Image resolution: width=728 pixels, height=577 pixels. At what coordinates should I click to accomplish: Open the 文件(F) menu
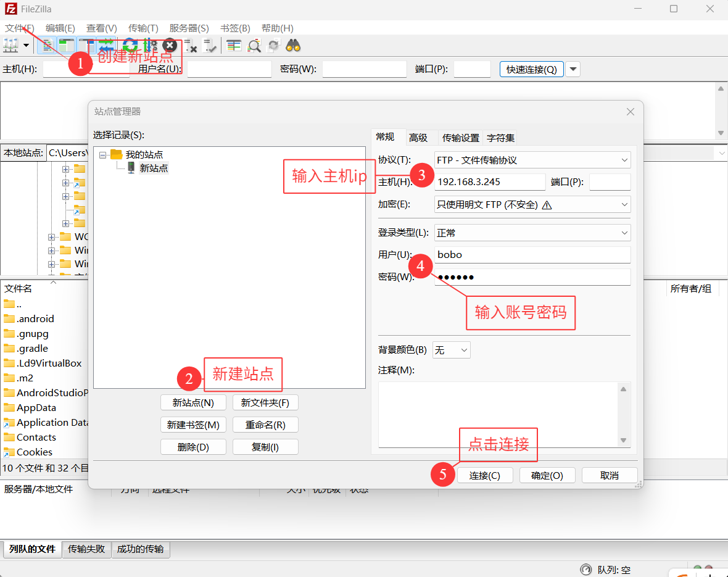tap(19, 28)
